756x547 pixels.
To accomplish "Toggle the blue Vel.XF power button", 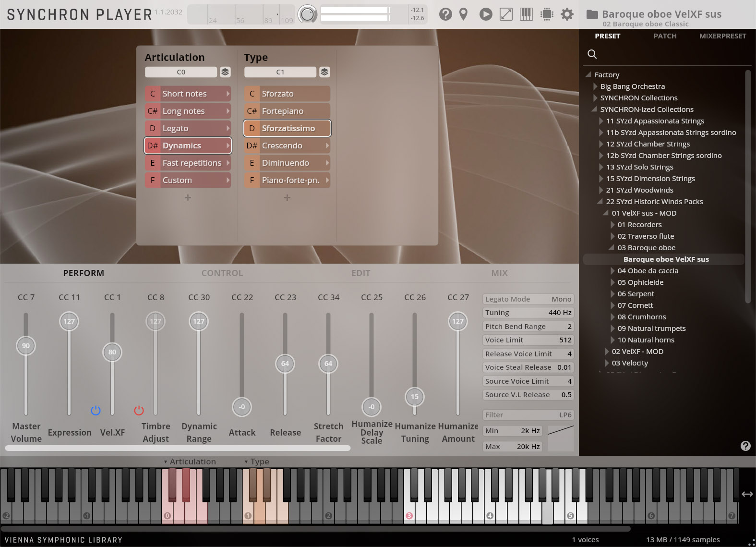I will tap(96, 411).
